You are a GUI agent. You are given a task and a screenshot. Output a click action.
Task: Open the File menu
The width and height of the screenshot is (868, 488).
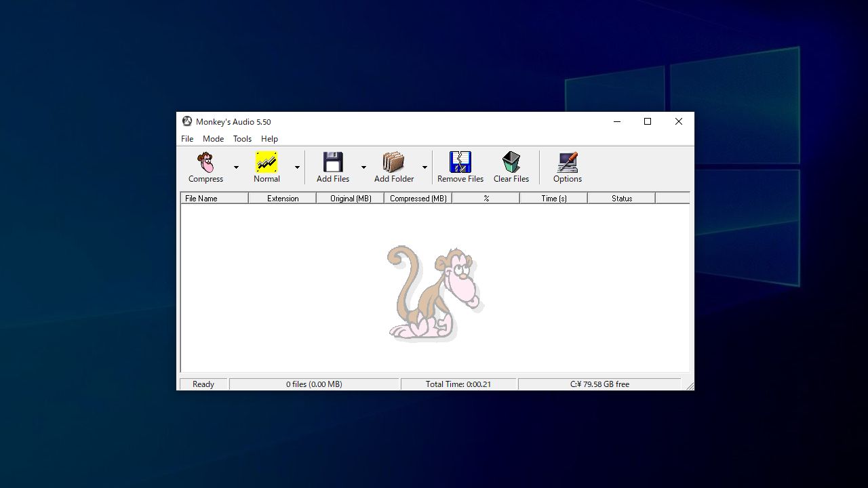pos(187,139)
